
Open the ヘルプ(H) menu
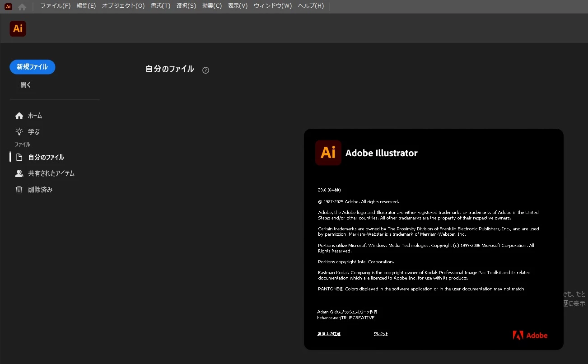311,6
